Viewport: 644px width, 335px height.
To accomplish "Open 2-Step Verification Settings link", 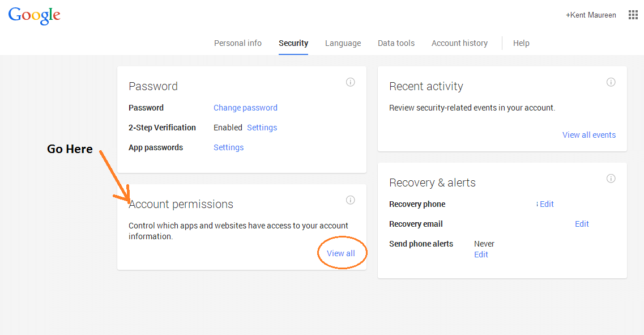I will tap(262, 128).
